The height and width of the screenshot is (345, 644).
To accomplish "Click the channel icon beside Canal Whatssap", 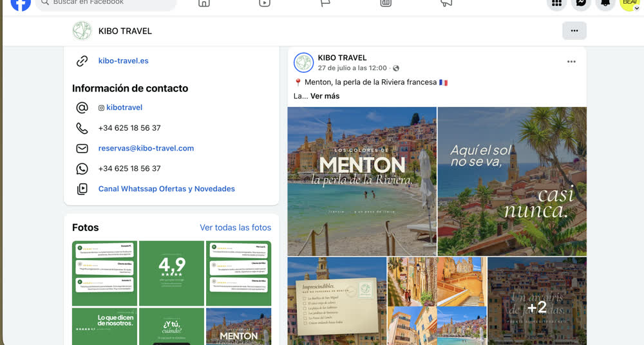I will [82, 189].
